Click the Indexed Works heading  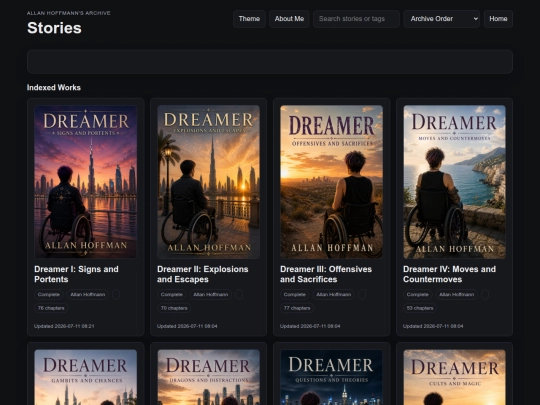point(54,87)
